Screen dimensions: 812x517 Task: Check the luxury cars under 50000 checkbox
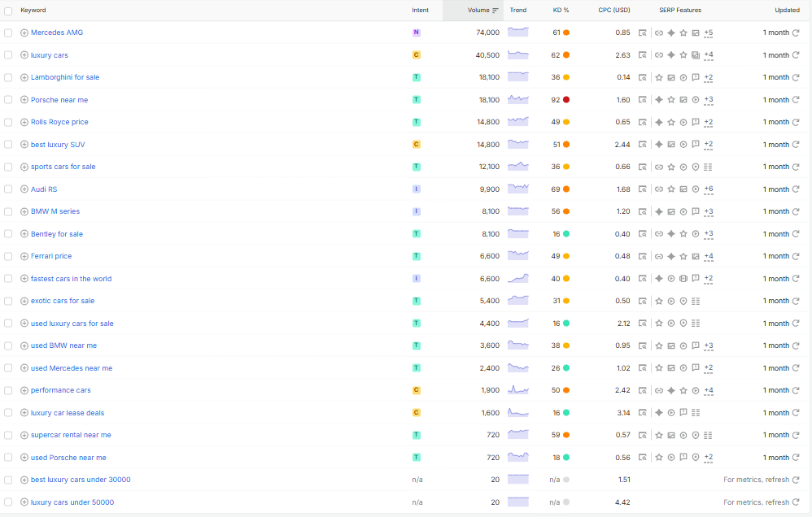coord(8,502)
